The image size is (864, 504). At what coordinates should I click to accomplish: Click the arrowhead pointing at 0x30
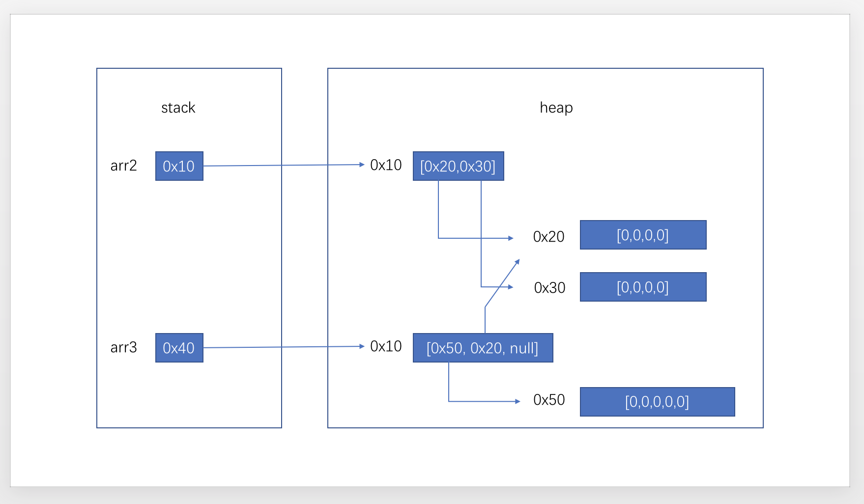(x=511, y=287)
